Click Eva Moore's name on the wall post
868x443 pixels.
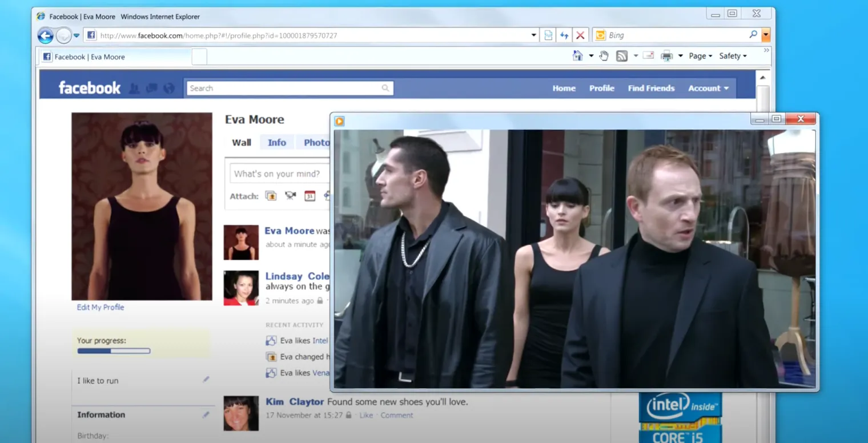click(290, 231)
